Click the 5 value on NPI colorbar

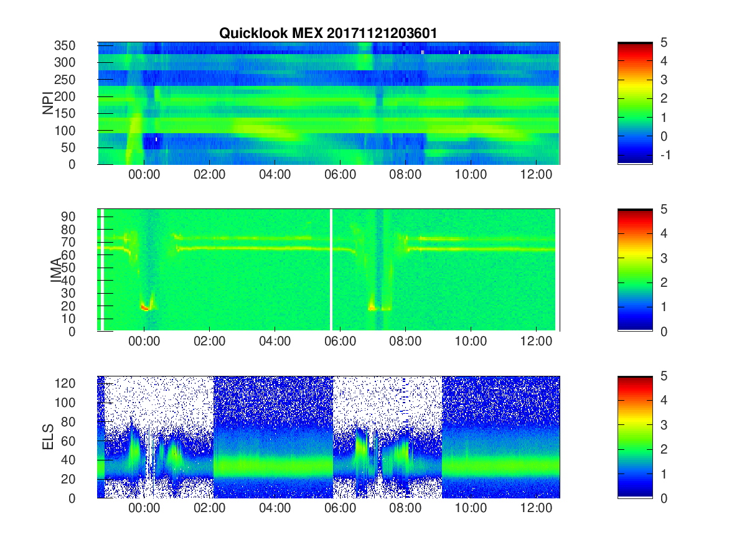665,42
